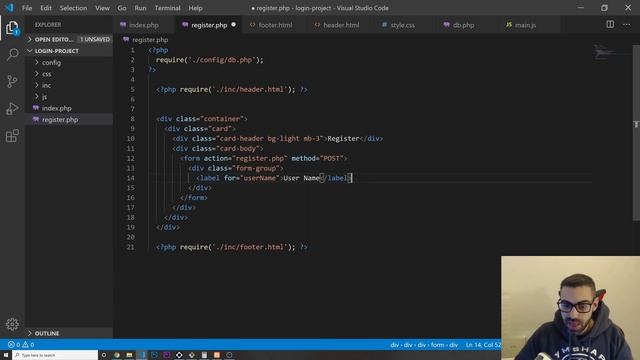The width and height of the screenshot is (640, 360).
Task: Open the Help menu
Action: pyautogui.click(x=196, y=8)
